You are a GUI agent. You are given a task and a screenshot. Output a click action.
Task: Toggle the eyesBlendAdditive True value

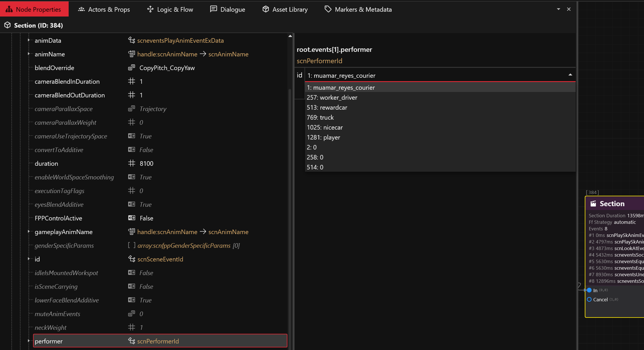tap(146, 204)
